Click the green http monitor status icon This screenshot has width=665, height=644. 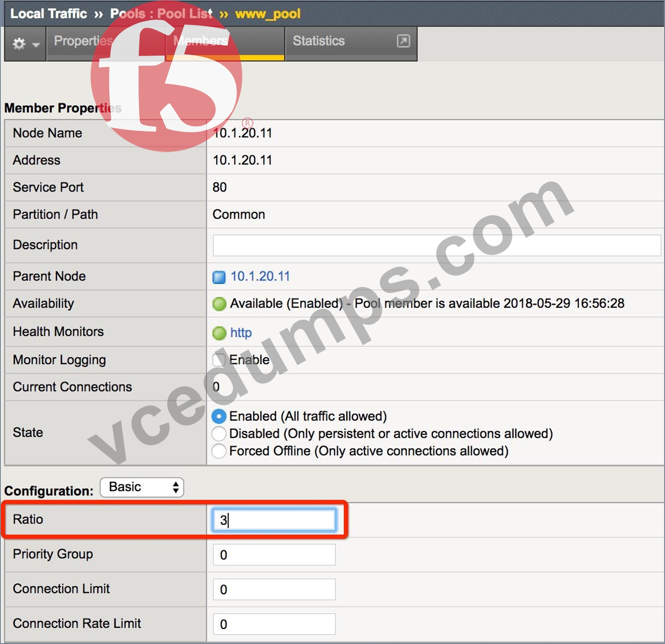[x=219, y=333]
